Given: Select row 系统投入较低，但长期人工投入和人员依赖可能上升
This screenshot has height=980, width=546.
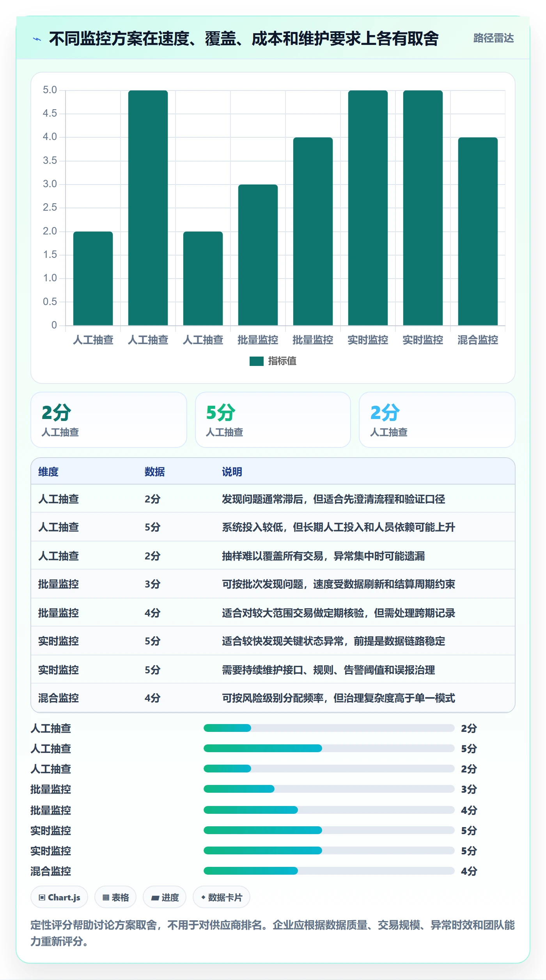Looking at the screenshot, I should point(273,527).
